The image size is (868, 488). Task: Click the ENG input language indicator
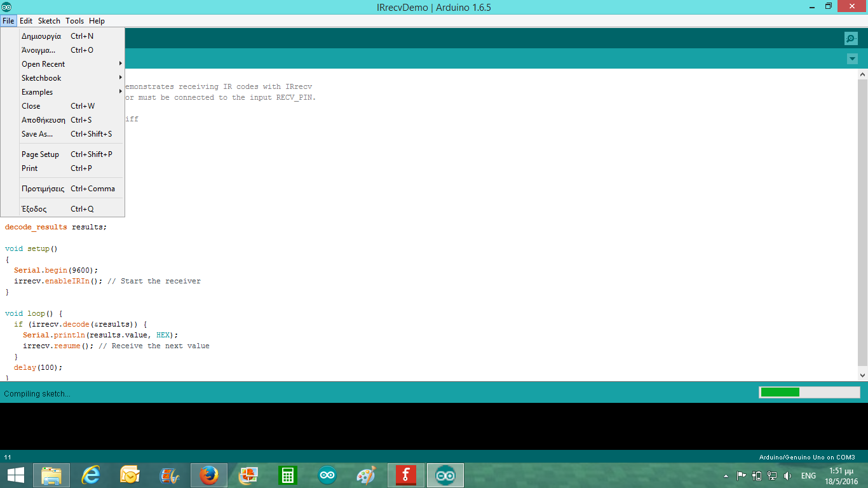[x=808, y=475]
